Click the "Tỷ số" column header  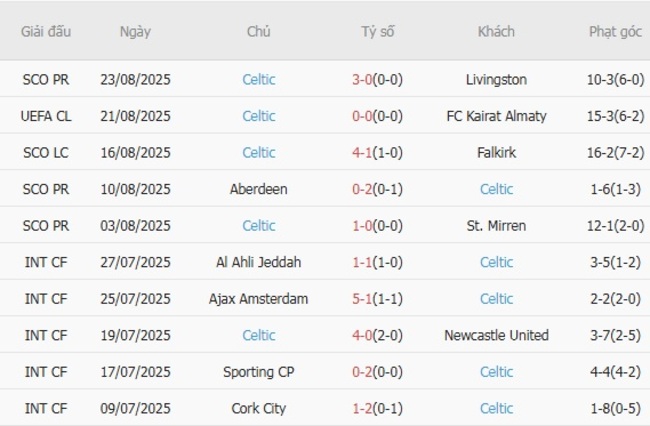[x=378, y=31]
